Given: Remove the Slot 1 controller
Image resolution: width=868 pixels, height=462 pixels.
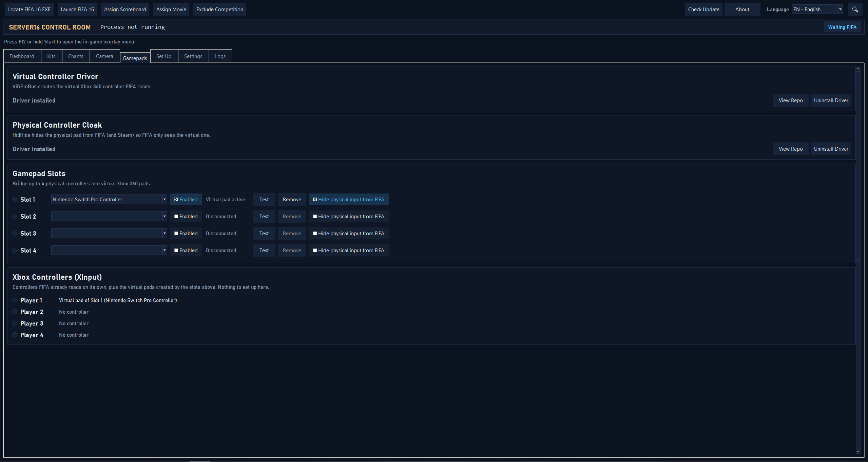Looking at the screenshot, I should (x=292, y=200).
